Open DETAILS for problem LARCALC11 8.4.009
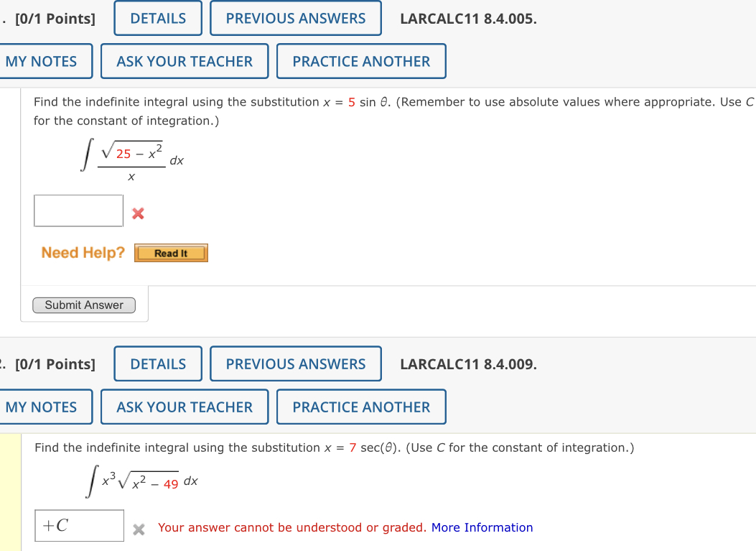This screenshot has height=551, width=756. click(157, 364)
